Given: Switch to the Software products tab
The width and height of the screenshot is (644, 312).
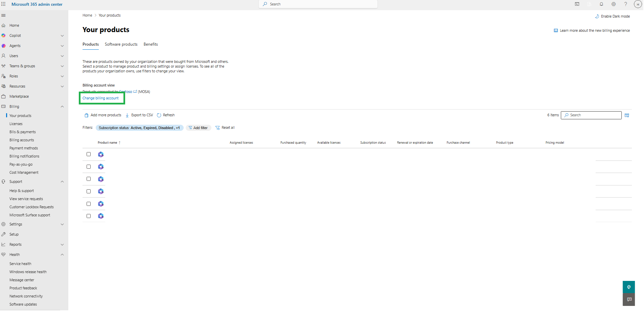Looking at the screenshot, I should tap(121, 45).
